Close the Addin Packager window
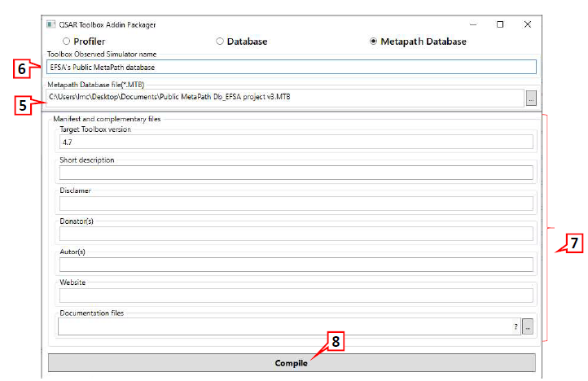 click(x=527, y=24)
